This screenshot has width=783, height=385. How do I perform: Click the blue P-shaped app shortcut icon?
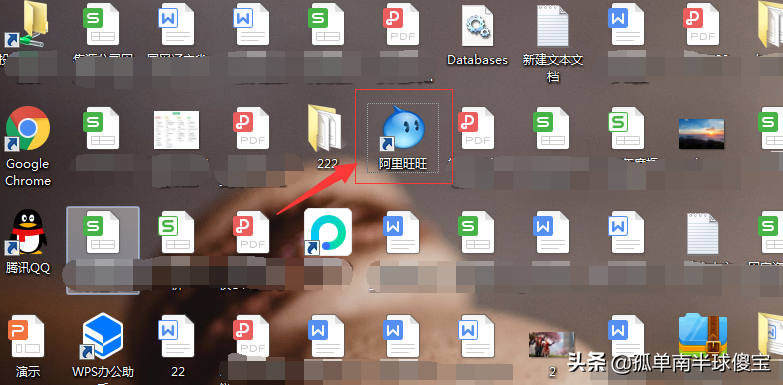(328, 232)
